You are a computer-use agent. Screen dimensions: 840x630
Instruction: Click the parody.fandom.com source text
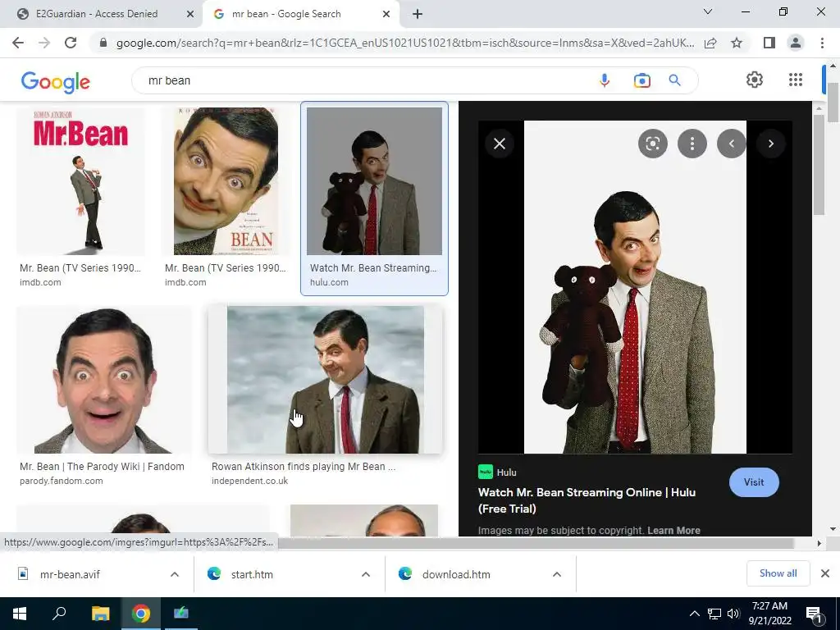click(61, 481)
